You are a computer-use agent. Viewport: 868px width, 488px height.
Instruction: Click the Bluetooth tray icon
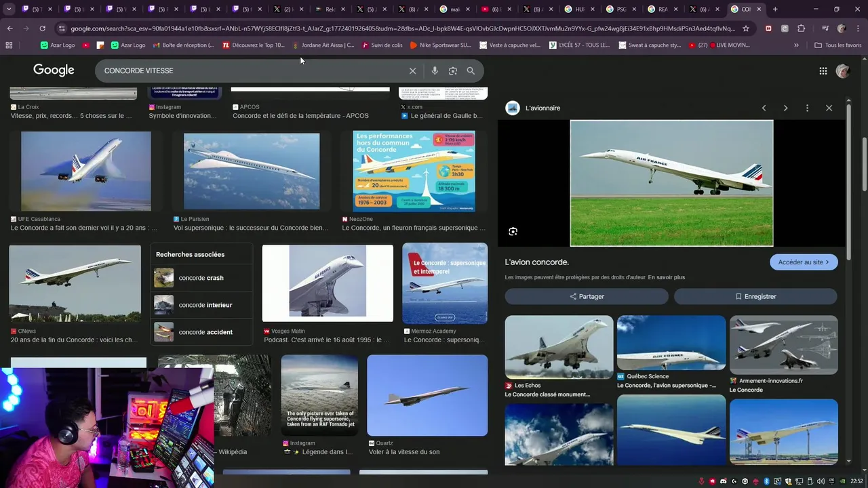[x=766, y=481]
